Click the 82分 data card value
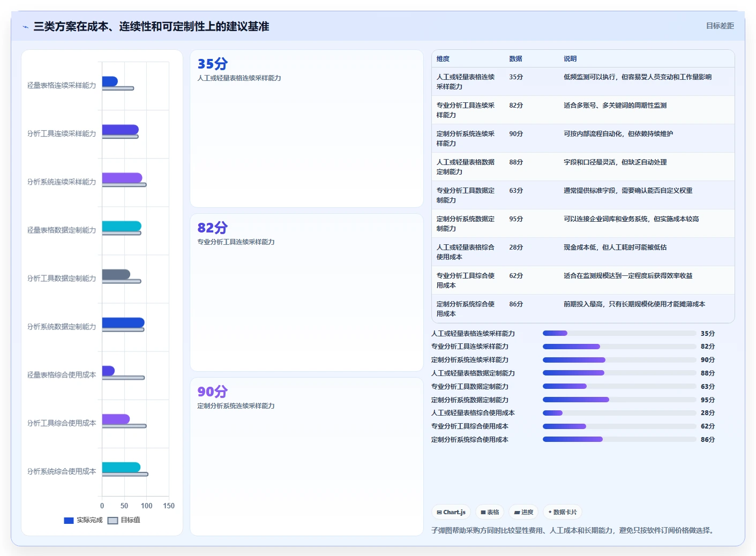The image size is (756, 556). 213,228
